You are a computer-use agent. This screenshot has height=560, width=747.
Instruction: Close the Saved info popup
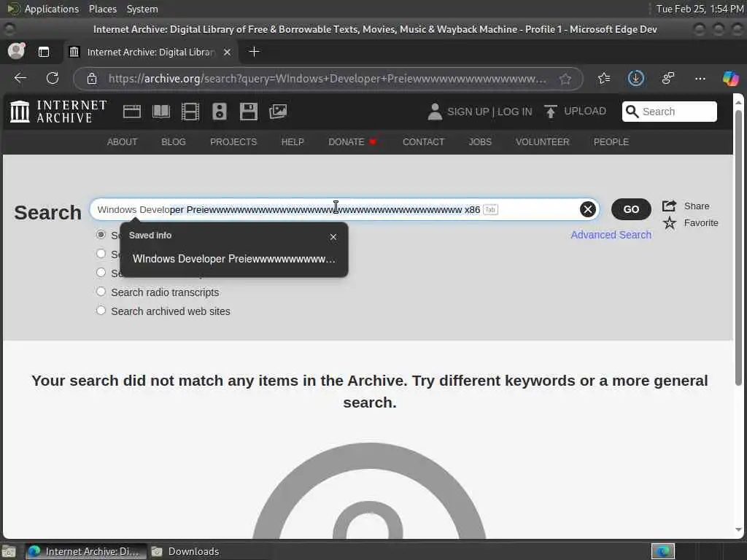[333, 237]
